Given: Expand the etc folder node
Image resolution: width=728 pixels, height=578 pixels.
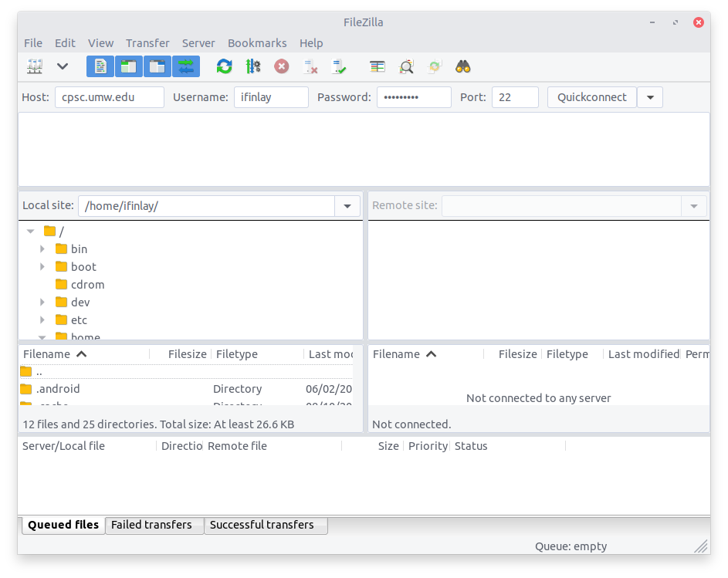Looking at the screenshot, I should (x=42, y=320).
